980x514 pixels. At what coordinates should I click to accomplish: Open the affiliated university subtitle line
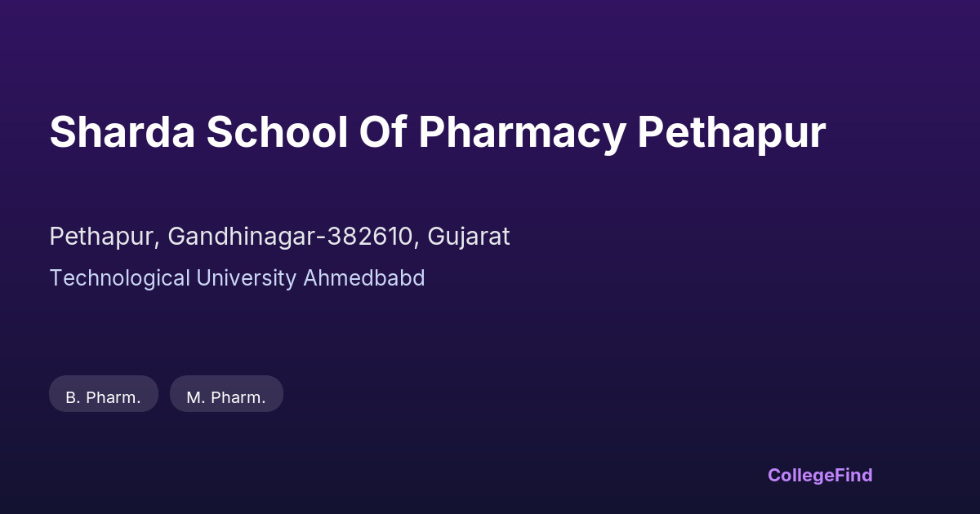pos(237,278)
